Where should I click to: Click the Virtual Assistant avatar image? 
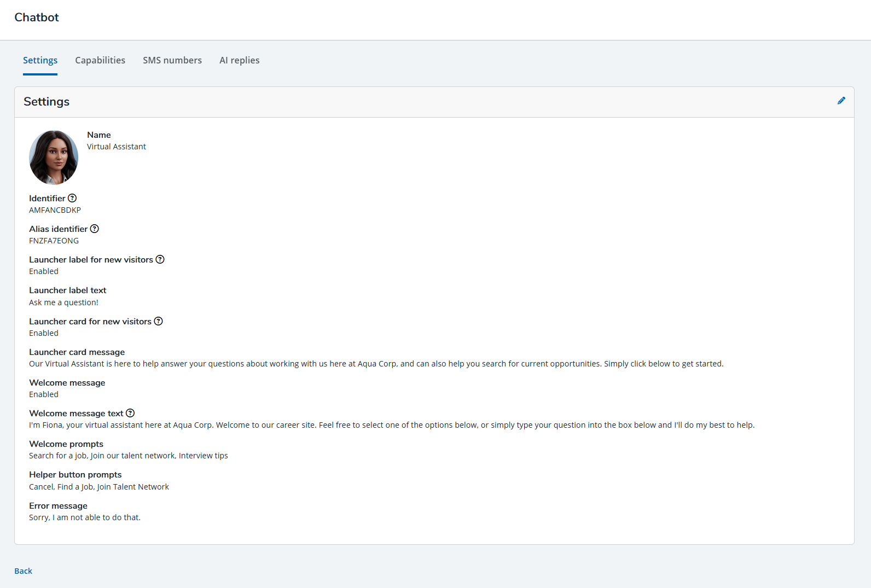point(54,158)
